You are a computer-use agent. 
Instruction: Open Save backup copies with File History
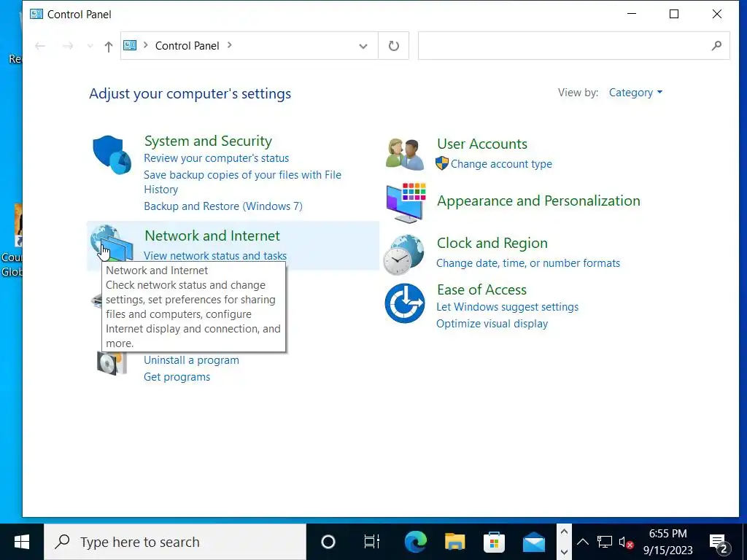242,182
